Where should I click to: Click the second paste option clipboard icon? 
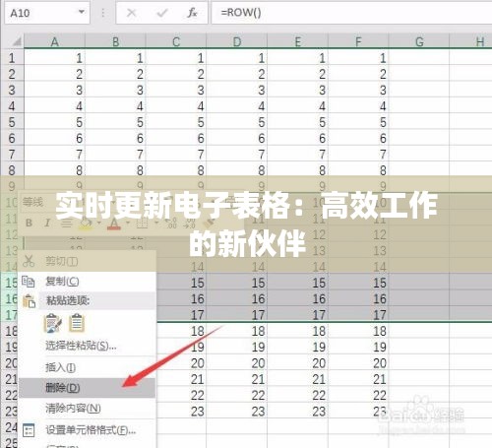point(77,323)
